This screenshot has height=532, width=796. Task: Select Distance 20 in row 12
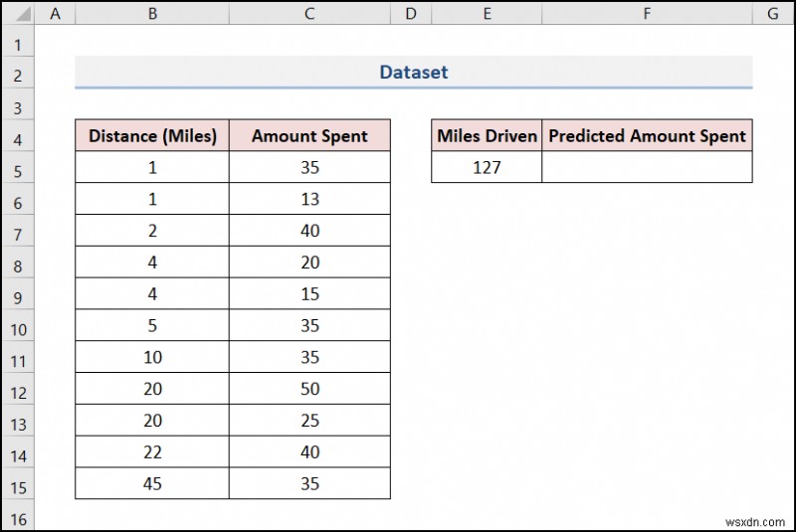coord(152,389)
